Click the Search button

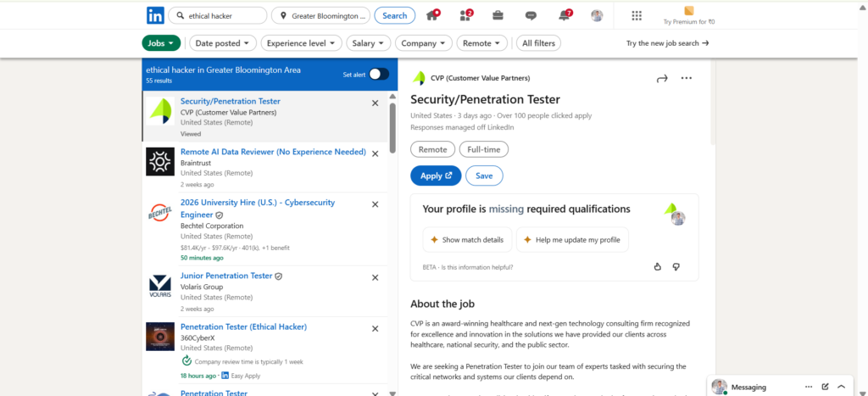coord(395,15)
